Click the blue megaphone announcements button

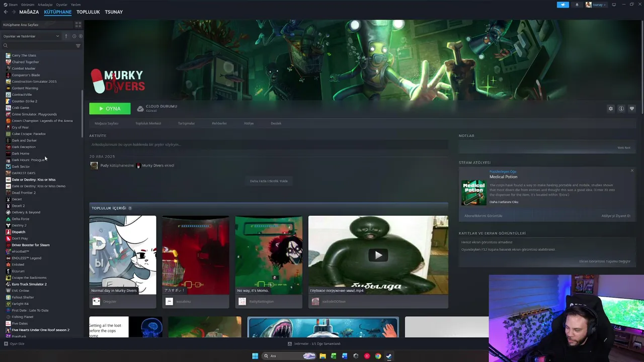pyautogui.click(x=562, y=5)
